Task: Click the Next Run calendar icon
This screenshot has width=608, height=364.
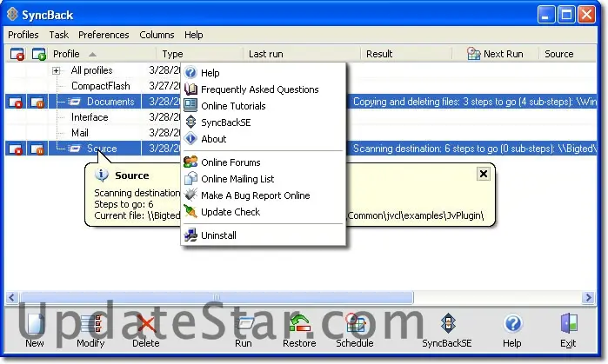Action: tap(473, 54)
